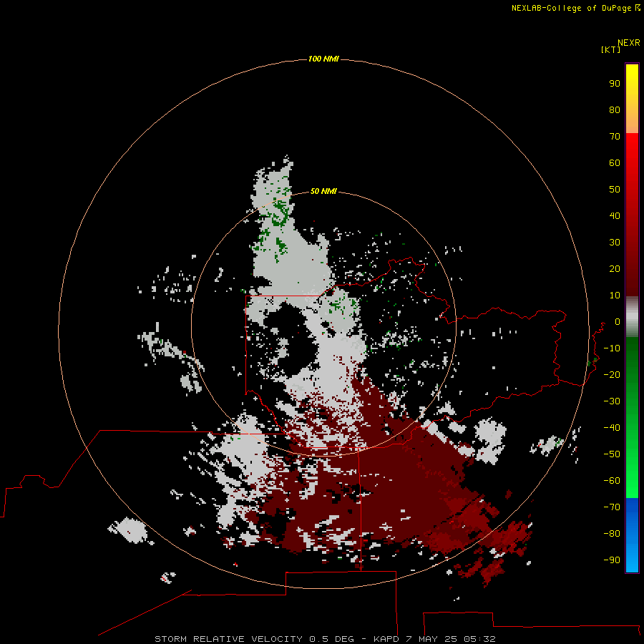This screenshot has height=644, width=644.
Task: Click the -50 value on velocity scale
Action: coord(612,454)
